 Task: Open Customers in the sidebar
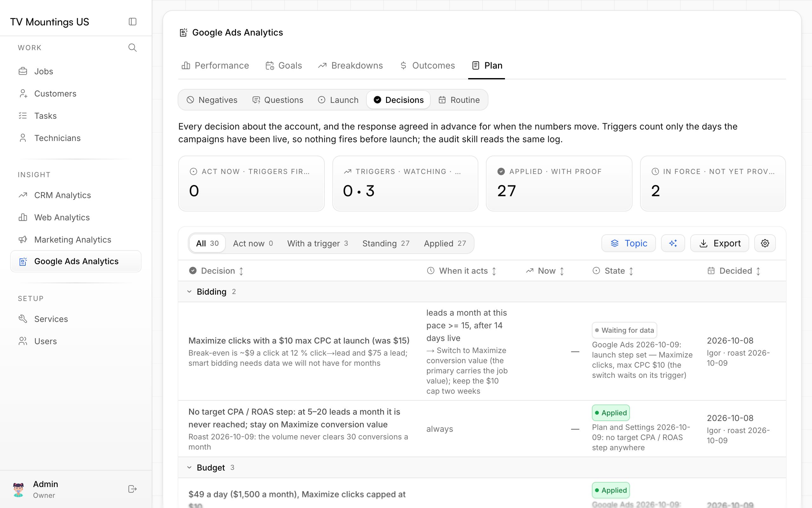click(76, 93)
